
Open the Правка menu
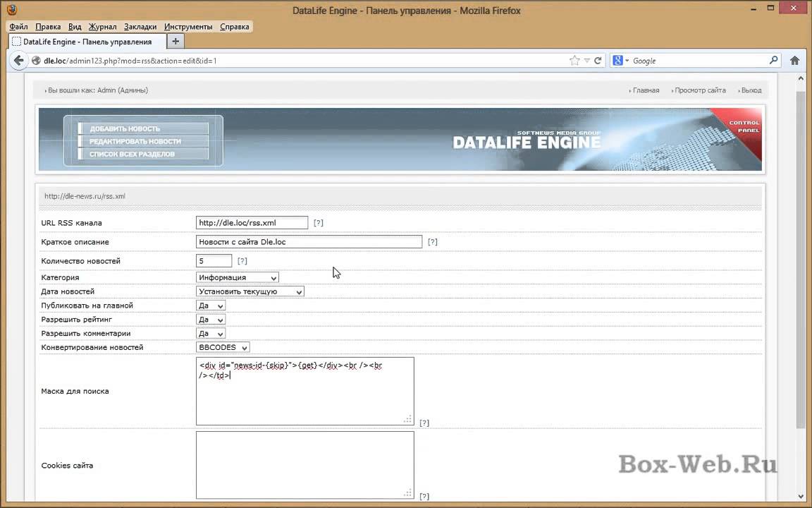tap(48, 26)
